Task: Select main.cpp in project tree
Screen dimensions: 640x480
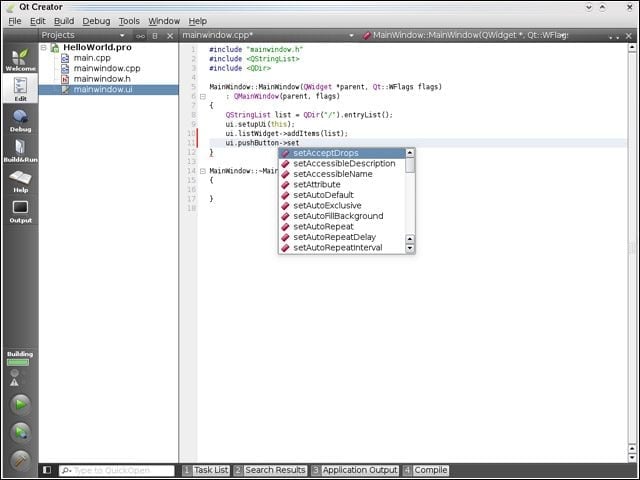Action: pyautogui.click(x=92, y=58)
